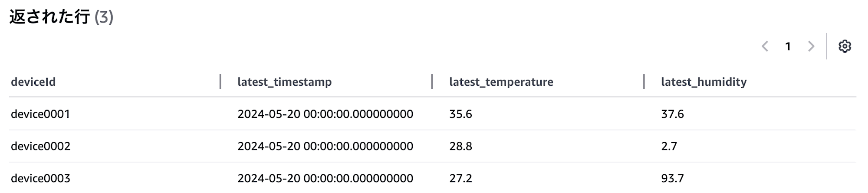Image resolution: width=868 pixels, height=193 pixels.
Task: Click temperature value 28.8
Action: [460, 146]
